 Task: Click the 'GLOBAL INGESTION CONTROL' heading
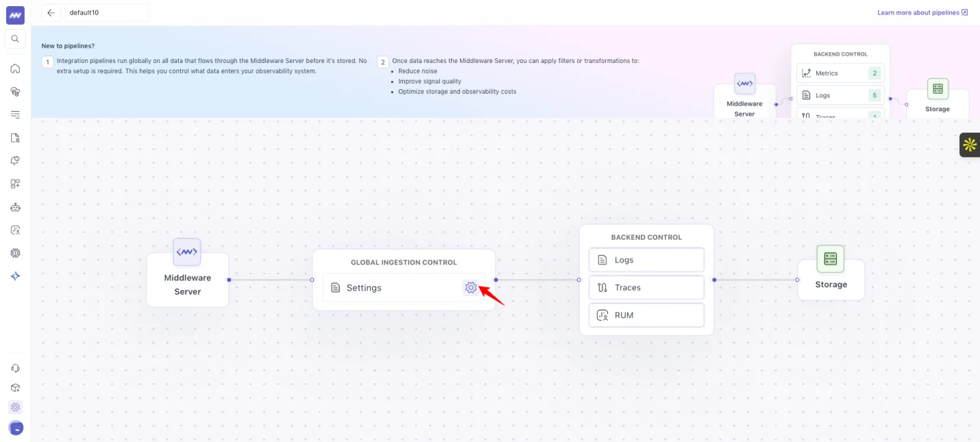404,262
